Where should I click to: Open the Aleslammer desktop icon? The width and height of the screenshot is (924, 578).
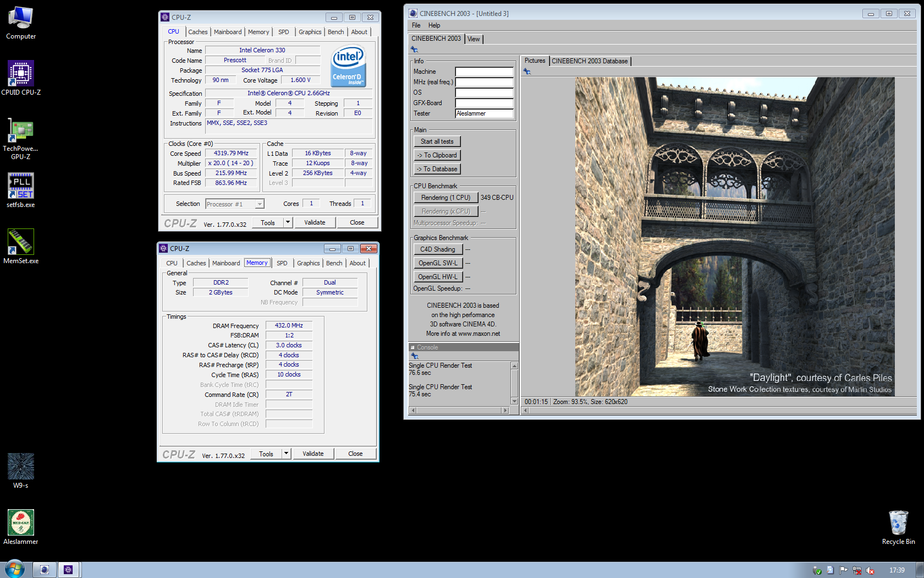coord(21,527)
